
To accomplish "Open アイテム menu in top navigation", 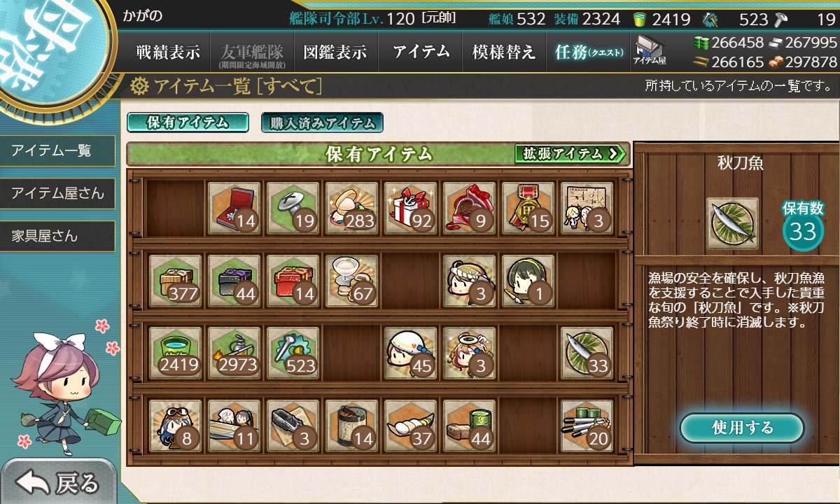I will pos(420,52).
